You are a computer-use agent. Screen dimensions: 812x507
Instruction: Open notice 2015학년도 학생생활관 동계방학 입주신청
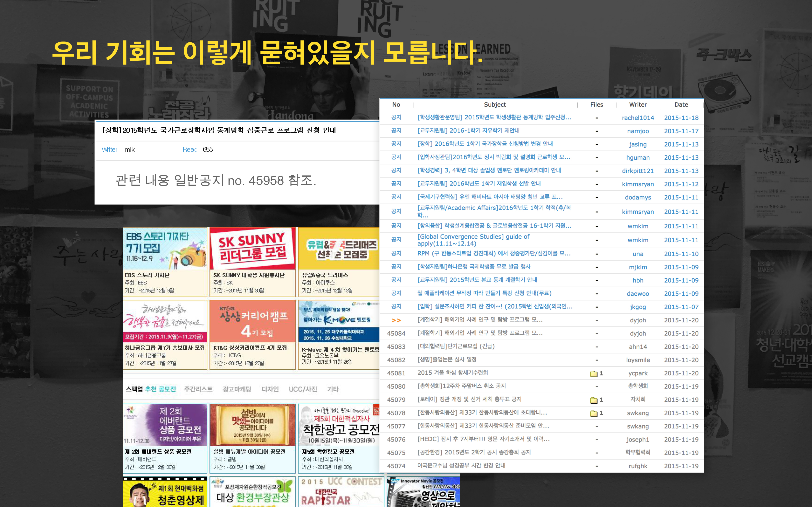(x=494, y=117)
